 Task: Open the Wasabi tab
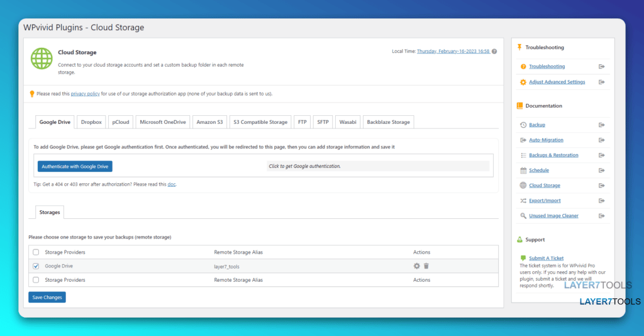point(348,122)
